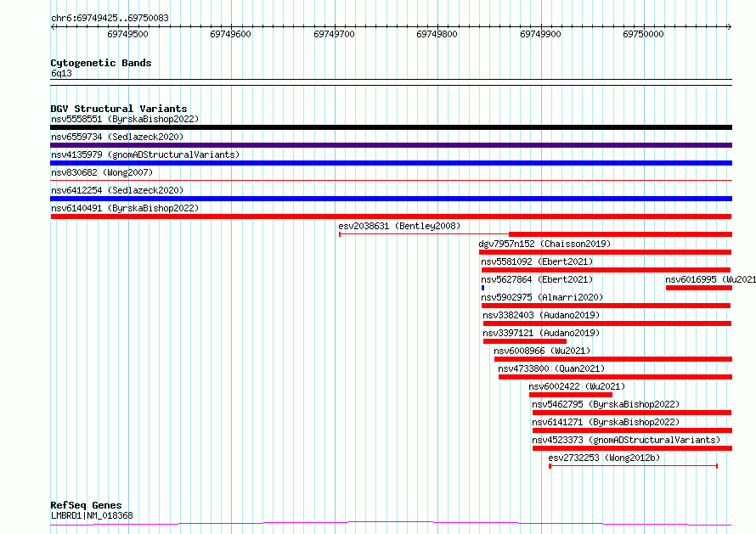Screen dimensions: 756x534
Task: Click ruler position 69750000
Action: pos(643,34)
